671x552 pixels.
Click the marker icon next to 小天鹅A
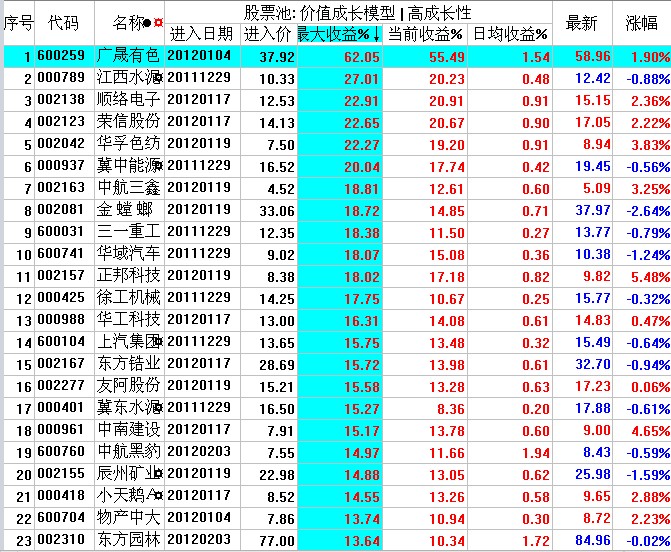pyautogui.click(x=159, y=496)
